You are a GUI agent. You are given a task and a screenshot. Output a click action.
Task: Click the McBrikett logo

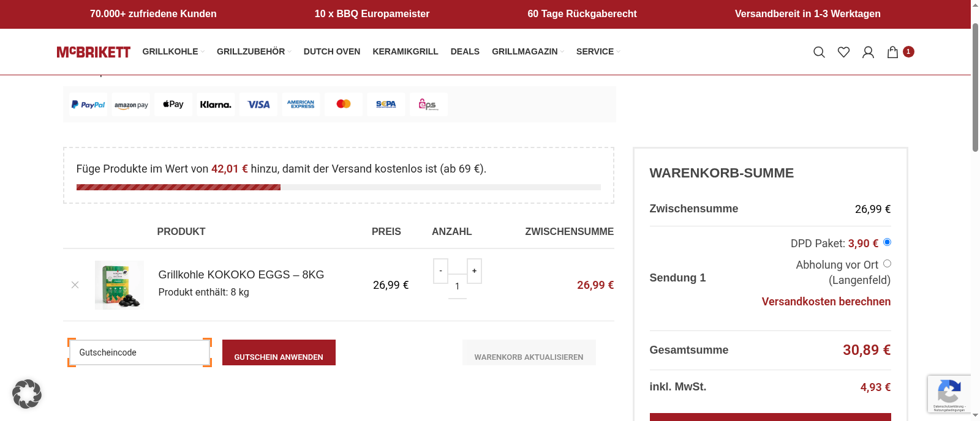click(x=93, y=52)
